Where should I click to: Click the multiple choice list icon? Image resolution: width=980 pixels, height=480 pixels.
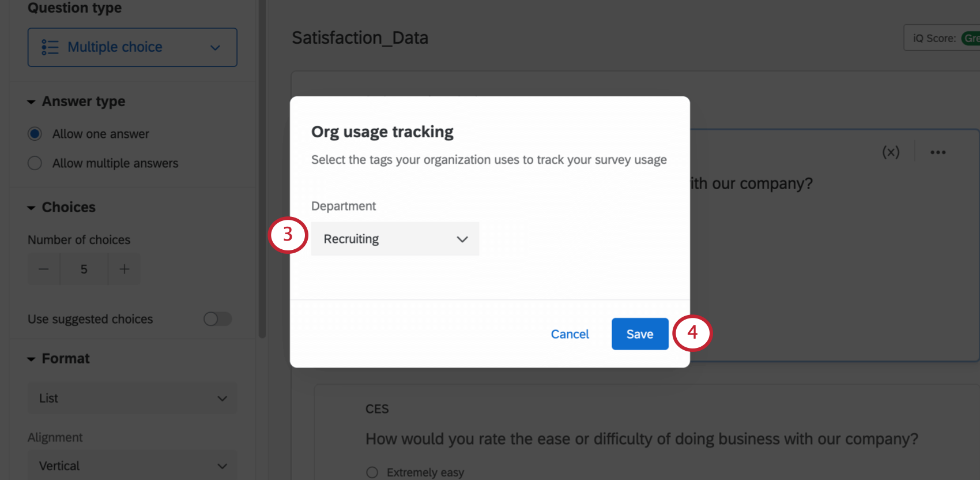click(x=50, y=47)
